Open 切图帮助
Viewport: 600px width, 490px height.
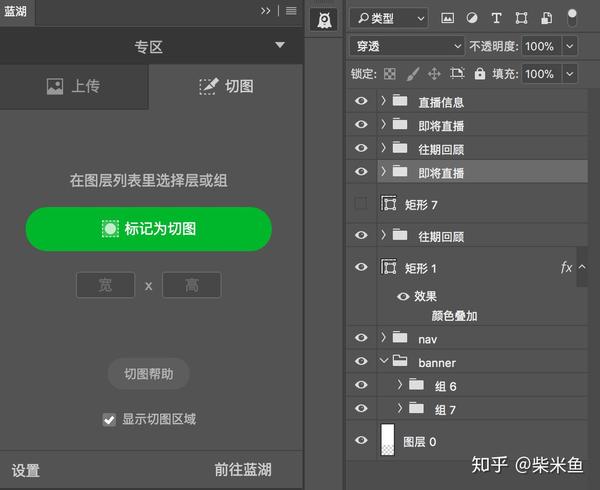pos(148,374)
